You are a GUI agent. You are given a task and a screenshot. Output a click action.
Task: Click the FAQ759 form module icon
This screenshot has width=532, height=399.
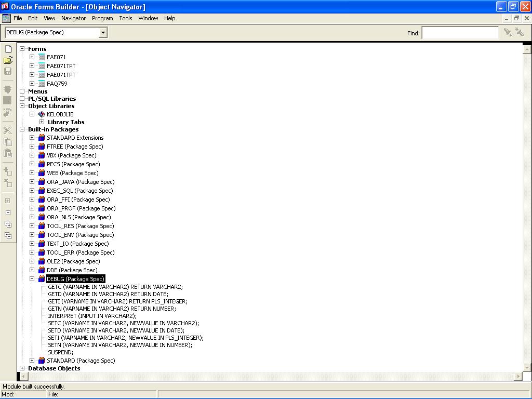point(42,84)
